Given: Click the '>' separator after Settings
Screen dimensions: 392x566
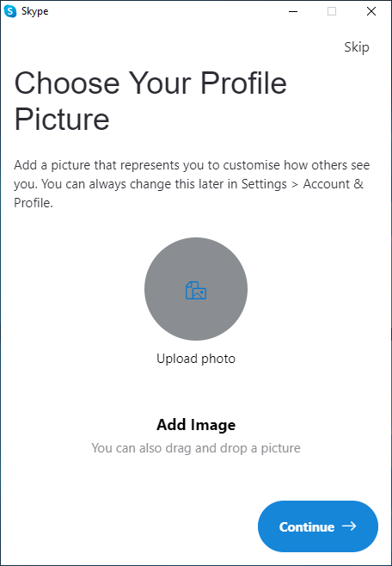Looking at the screenshot, I should (295, 184).
